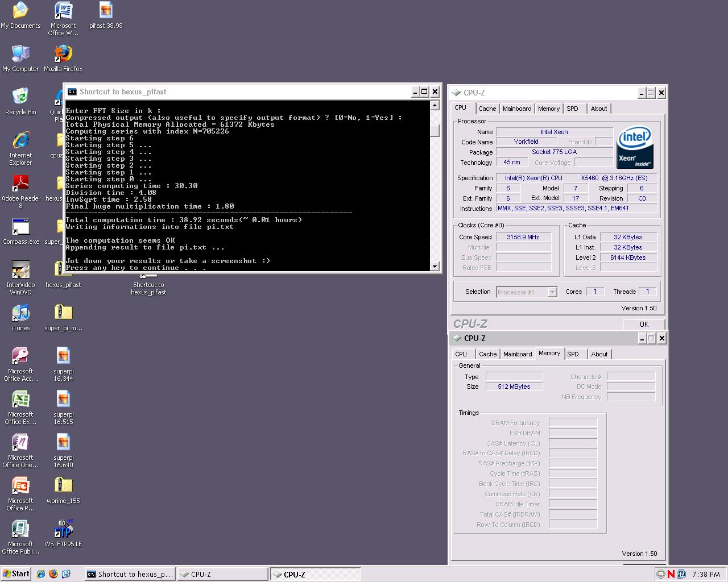Image resolution: width=728 pixels, height=582 pixels.
Task: Click the command prompt scrollbar down arrow
Action: tap(435, 266)
